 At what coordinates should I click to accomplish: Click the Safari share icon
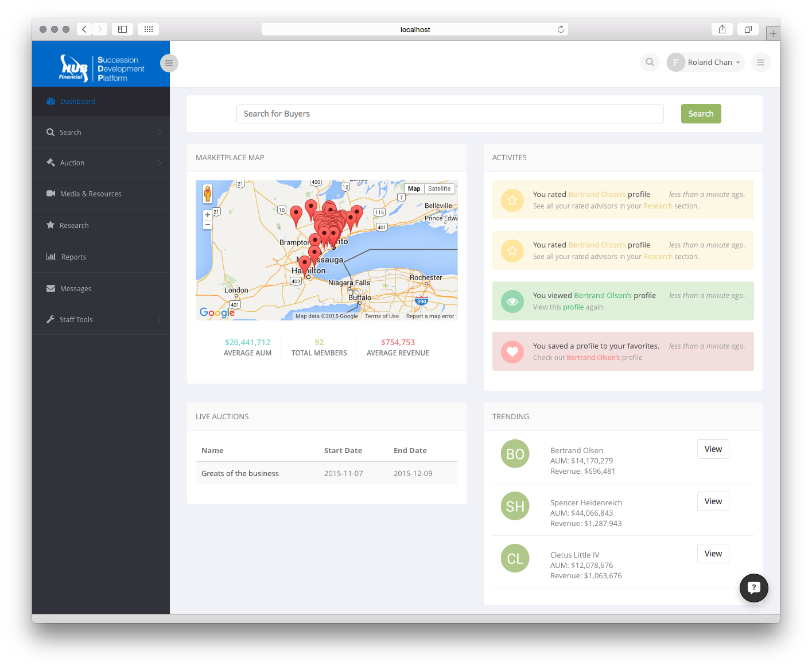click(x=722, y=29)
